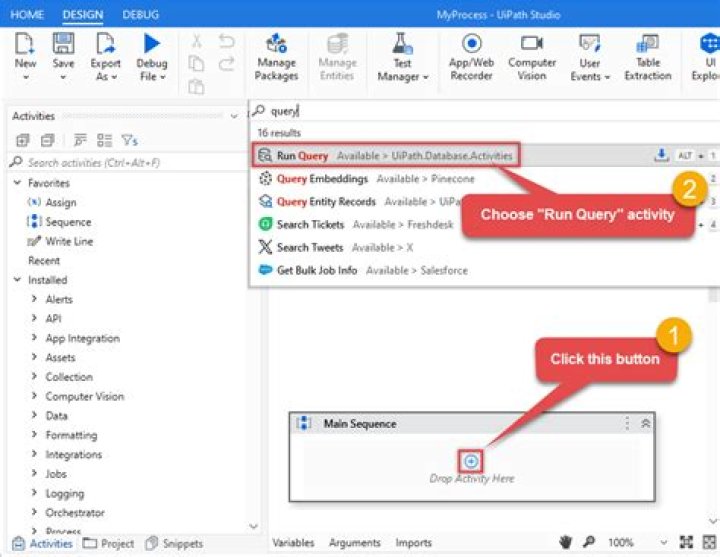Expand the Alerts category
The image size is (720, 557).
pyautogui.click(x=34, y=298)
